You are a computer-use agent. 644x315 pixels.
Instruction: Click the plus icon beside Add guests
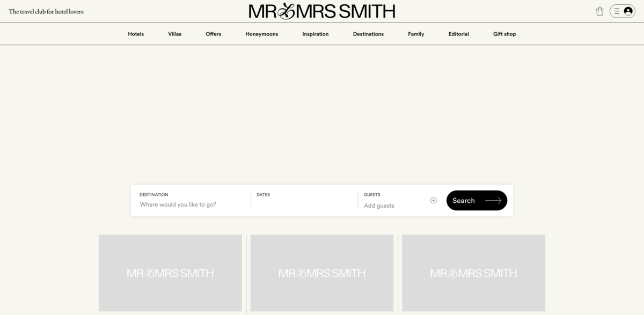(433, 200)
